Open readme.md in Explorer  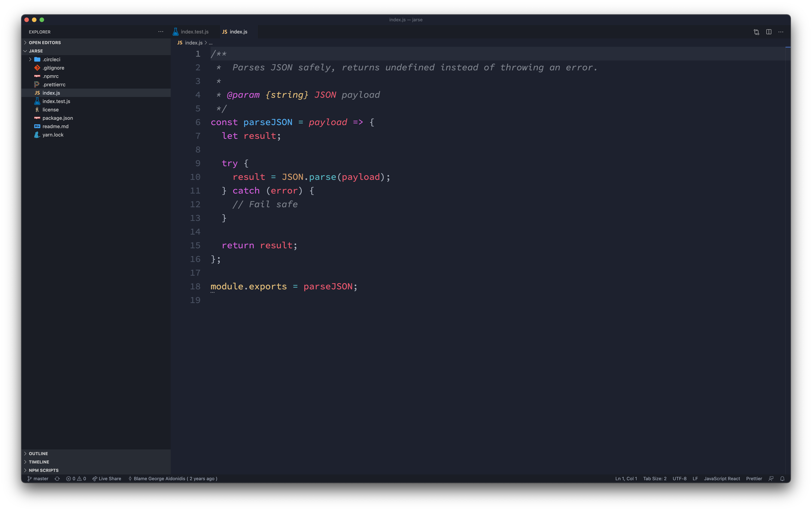96,126
